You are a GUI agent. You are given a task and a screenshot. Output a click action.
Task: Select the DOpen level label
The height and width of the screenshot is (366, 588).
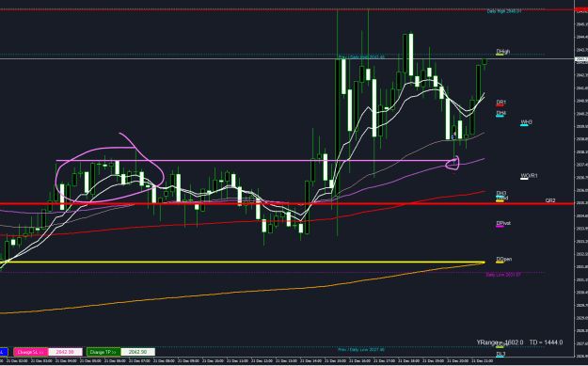[x=504, y=259]
